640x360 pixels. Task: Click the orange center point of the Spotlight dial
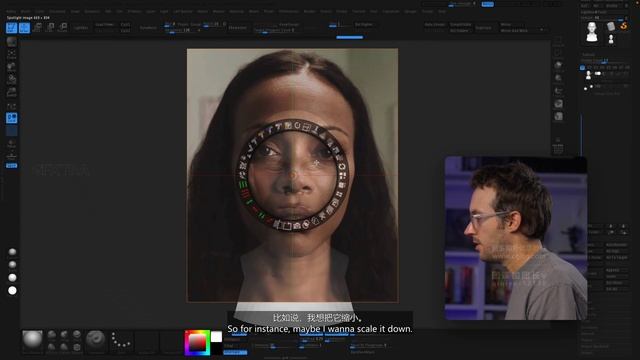pos(292,176)
